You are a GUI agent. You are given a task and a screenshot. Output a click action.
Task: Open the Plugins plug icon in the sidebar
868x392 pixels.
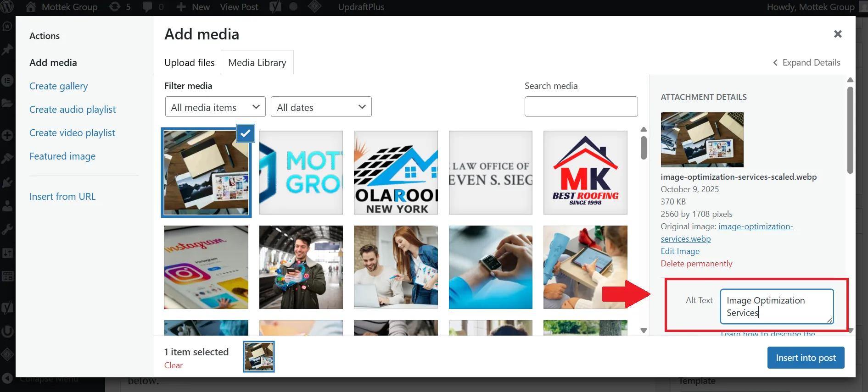[7, 182]
